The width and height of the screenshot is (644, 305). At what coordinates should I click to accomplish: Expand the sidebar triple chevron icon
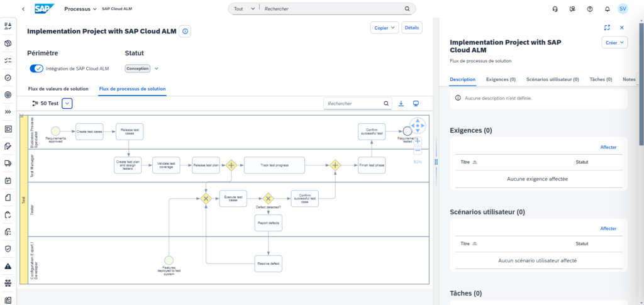tap(8, 112)
